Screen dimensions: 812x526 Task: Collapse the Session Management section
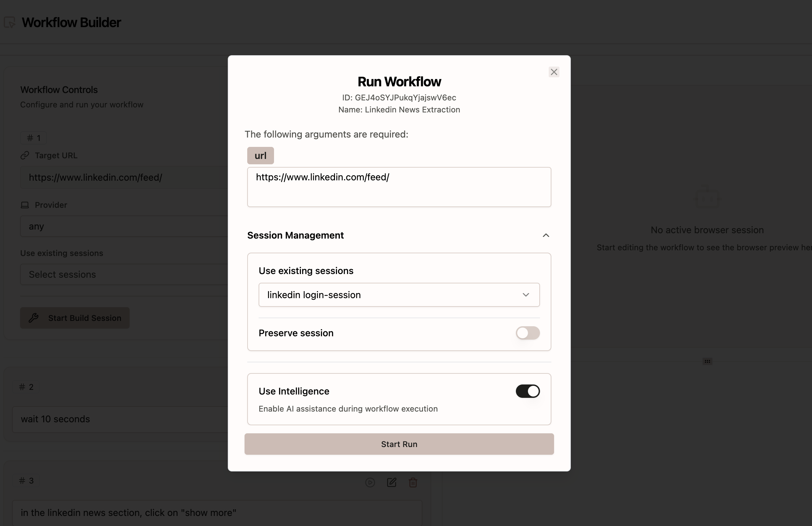click(546, 235)
